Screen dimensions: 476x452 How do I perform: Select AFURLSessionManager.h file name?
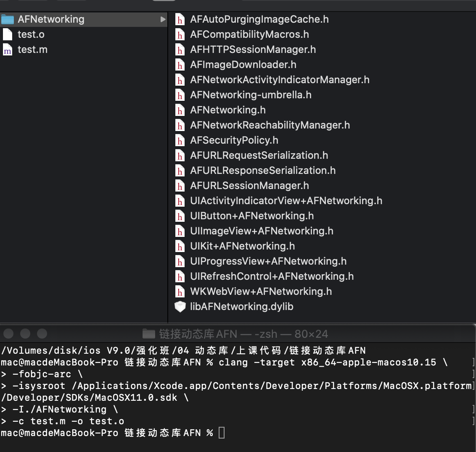pos(249,186)
